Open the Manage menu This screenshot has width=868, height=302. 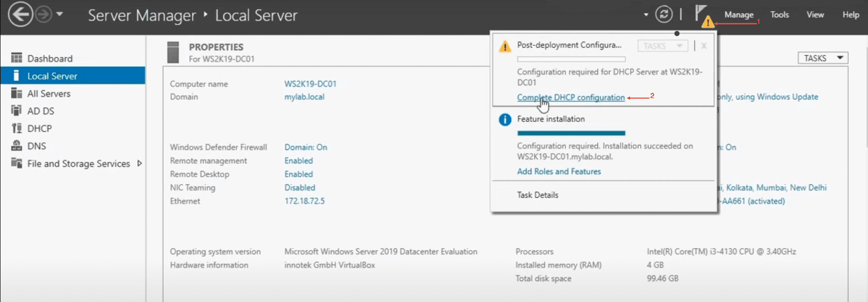739,15
